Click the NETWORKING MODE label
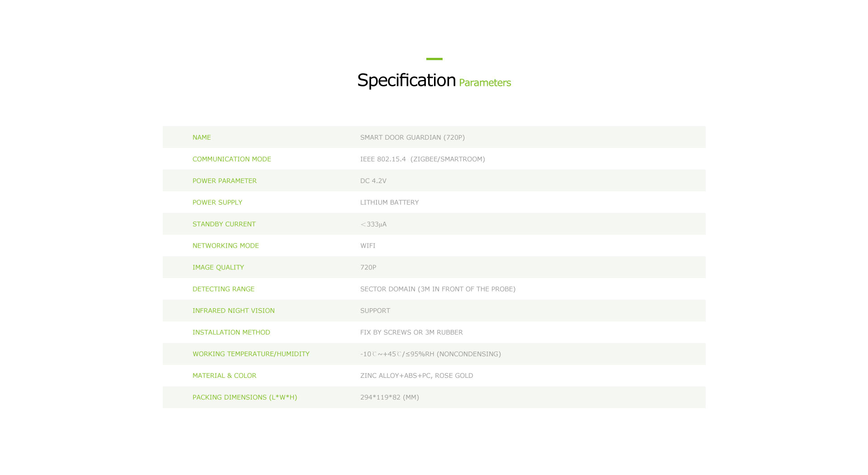Viewport: 868px width, 475px height. pos(226,246)
